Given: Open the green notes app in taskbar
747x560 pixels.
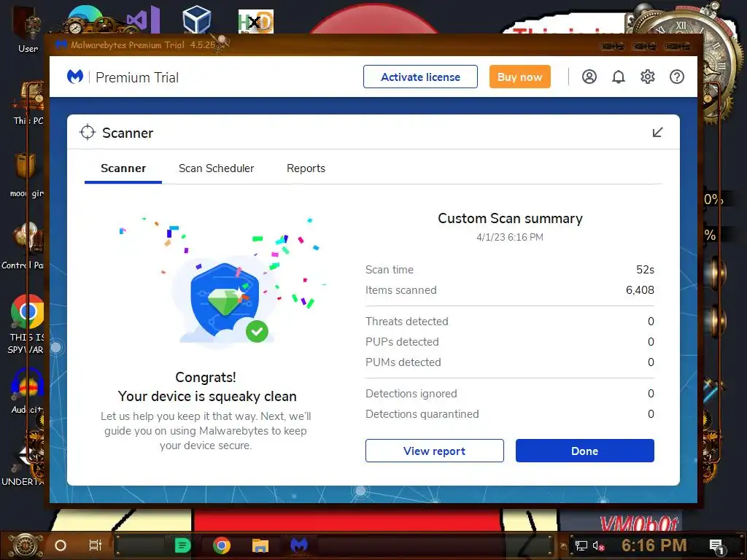Looking at the screenshot, I should click(x=182, y=545).
